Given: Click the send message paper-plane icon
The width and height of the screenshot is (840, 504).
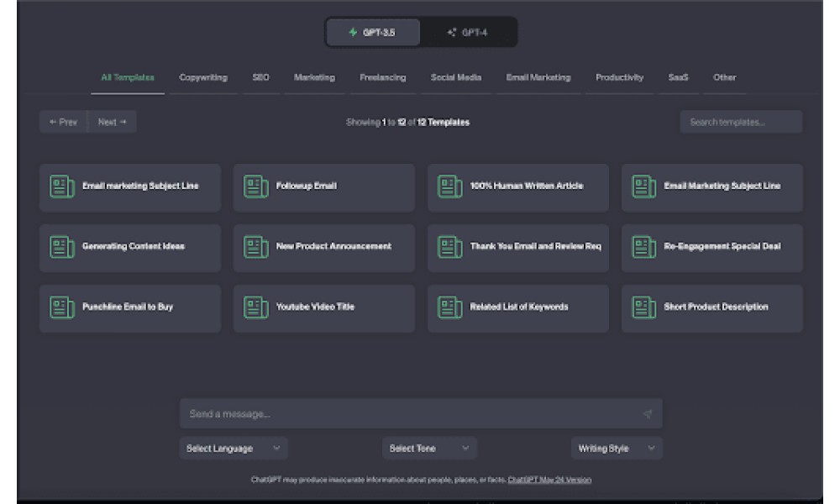Looking at the screenshot, I should [647, 413].
